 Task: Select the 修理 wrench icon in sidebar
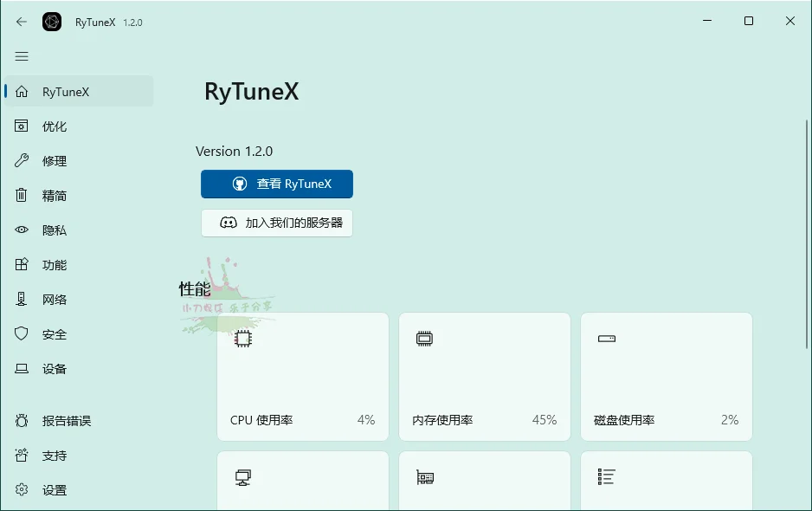[22, 160]
